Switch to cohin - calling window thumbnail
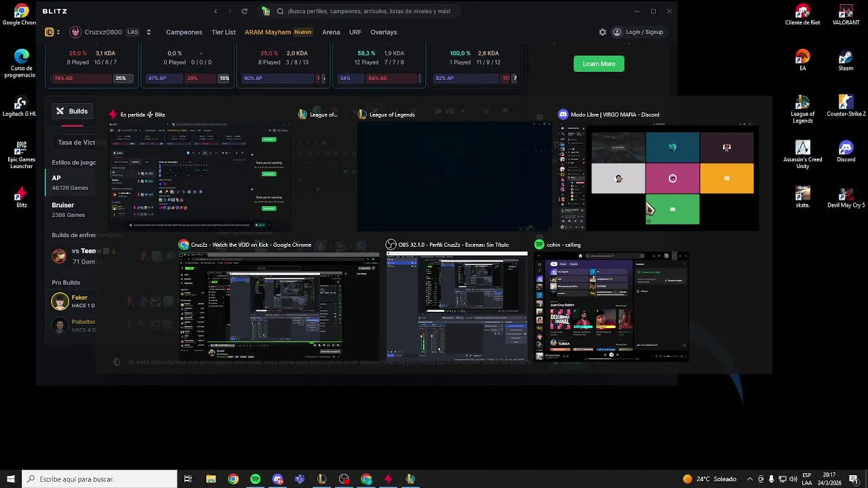 coord(611,306)
